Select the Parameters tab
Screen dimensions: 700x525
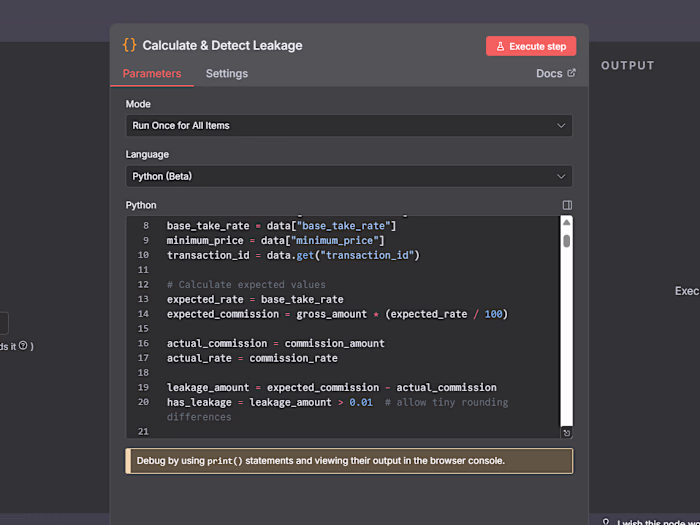(x=152, y=74)
